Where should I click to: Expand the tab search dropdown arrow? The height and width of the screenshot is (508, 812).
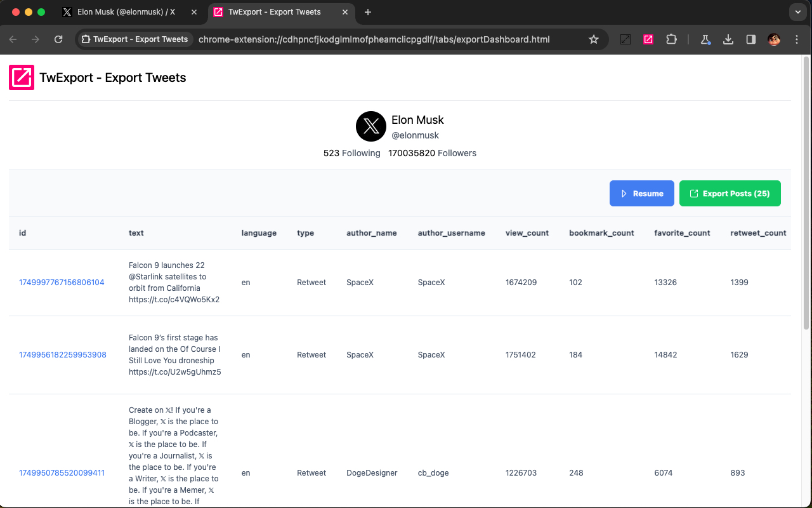click(797, 12)
